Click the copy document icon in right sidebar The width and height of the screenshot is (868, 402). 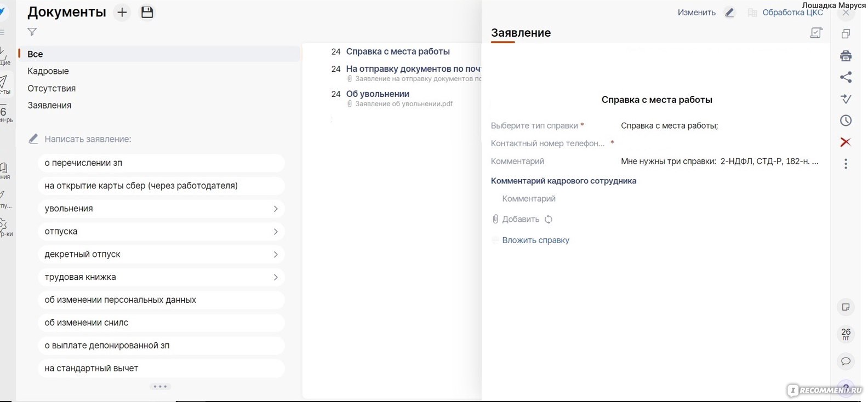tap(846, 34)
